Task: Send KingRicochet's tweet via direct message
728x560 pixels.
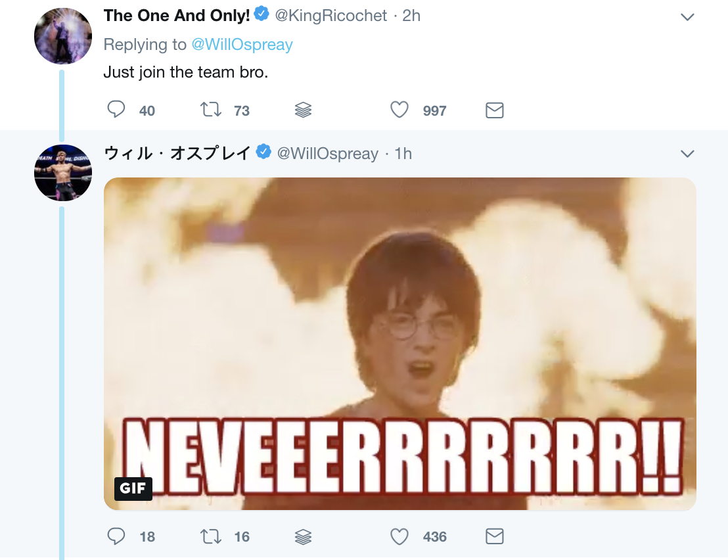Action: [x=494, y=110]
